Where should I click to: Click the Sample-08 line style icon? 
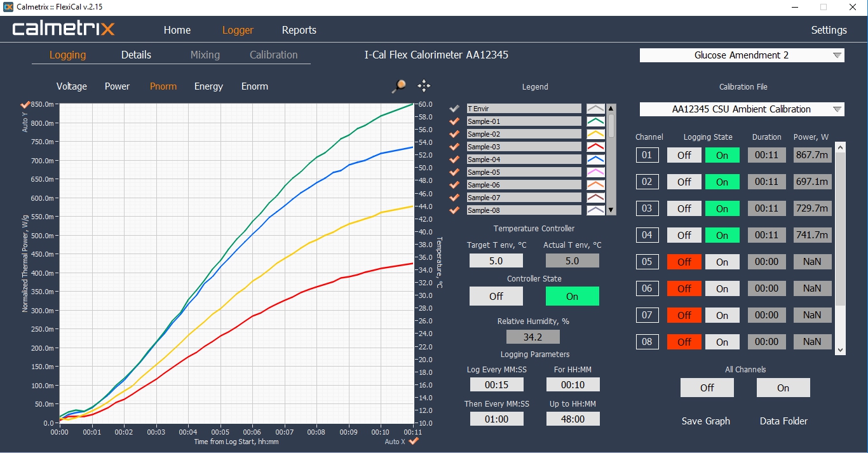coord(595,210)
